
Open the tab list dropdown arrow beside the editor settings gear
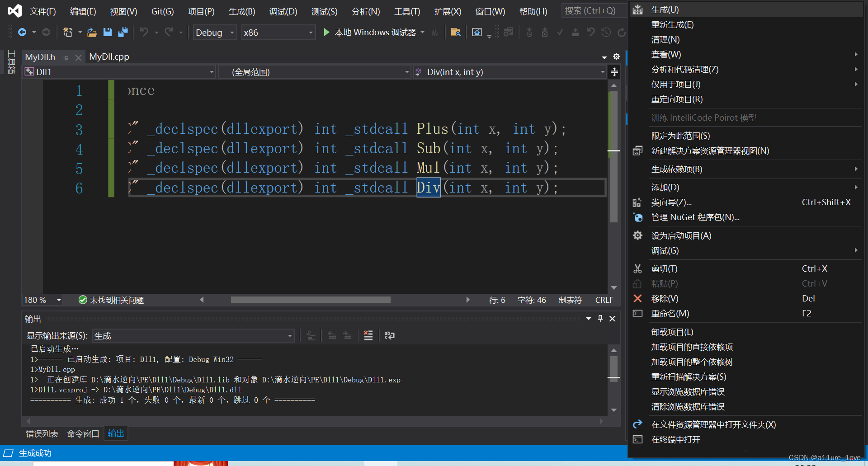coord(604,57)
